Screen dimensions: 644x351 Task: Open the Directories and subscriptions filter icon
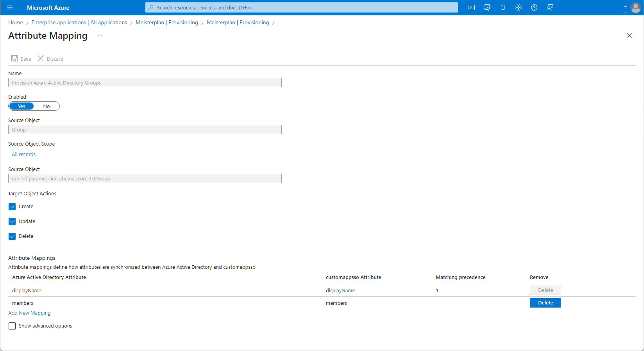click(487, 7)
